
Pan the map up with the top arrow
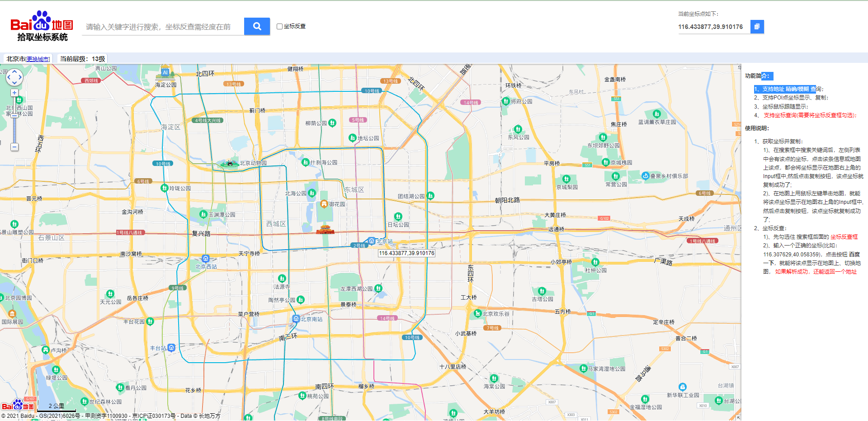(x=14, y=71)
